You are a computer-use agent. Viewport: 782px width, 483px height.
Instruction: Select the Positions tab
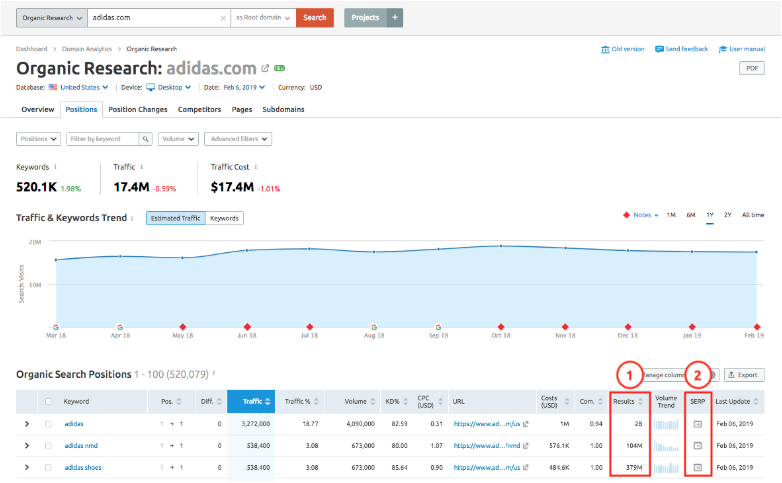(x=81, y=109)
